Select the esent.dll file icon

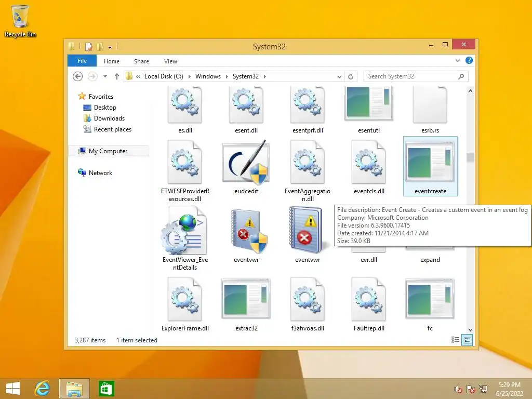tap(246, 105)
